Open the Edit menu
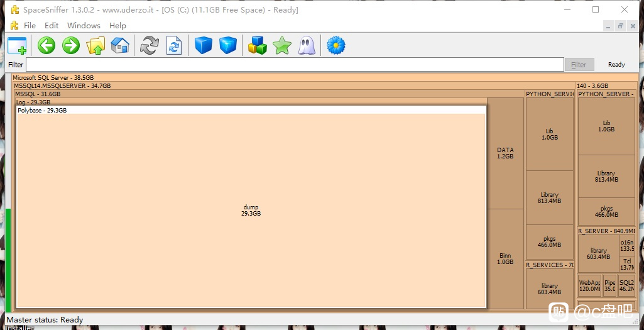 tap(52, 26)
